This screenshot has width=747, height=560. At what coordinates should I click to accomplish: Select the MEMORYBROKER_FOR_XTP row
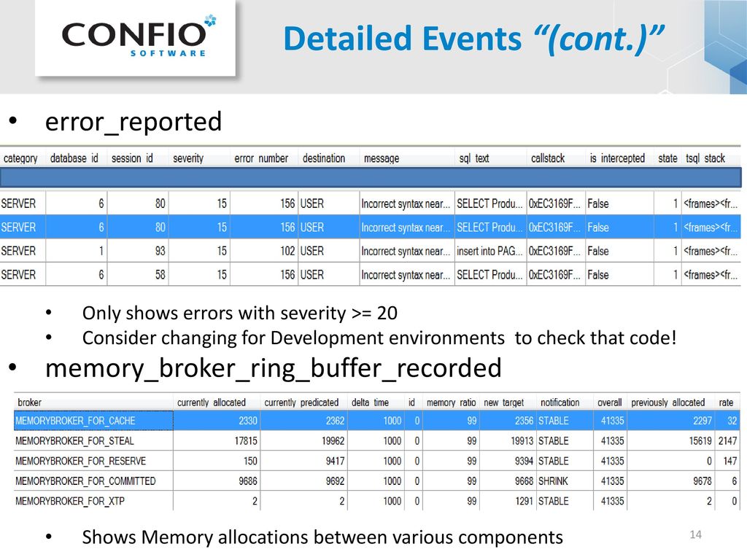[x=377, y=501]
